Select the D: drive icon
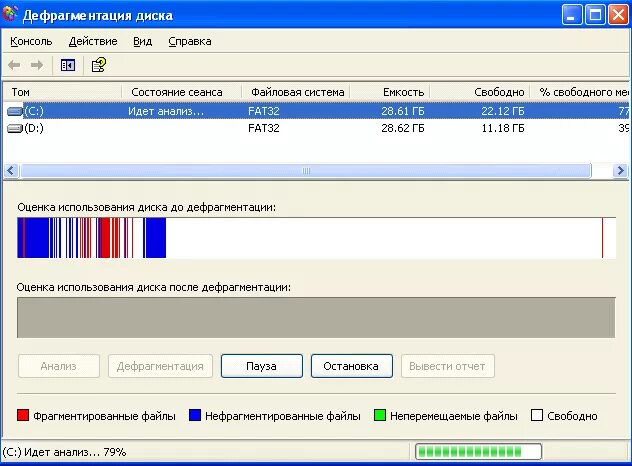This screenshot has height=466, width=632. point(15,128)
